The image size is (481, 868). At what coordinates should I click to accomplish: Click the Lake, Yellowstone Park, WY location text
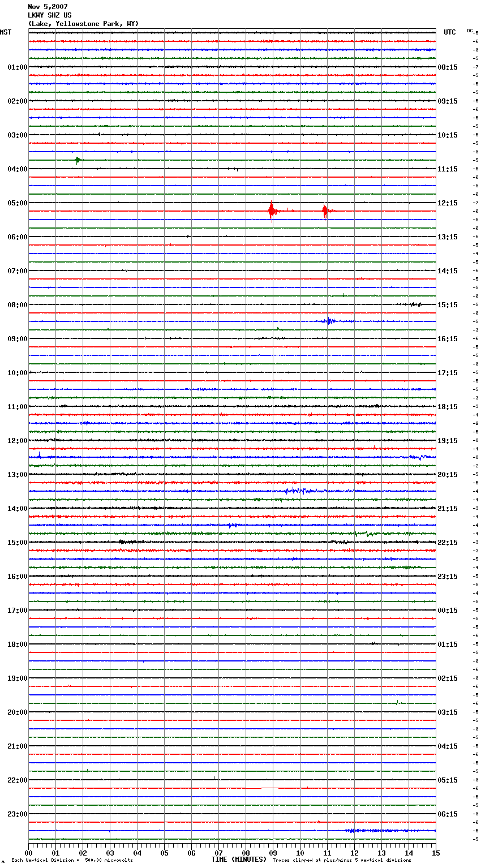pos(83,24)
